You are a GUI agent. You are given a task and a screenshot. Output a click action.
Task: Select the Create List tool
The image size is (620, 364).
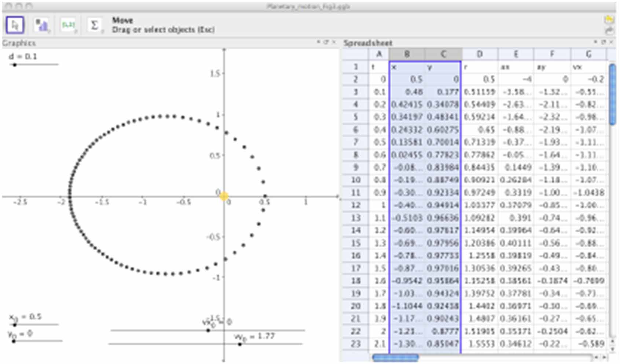pyautogui.click(x=70, y=24)
